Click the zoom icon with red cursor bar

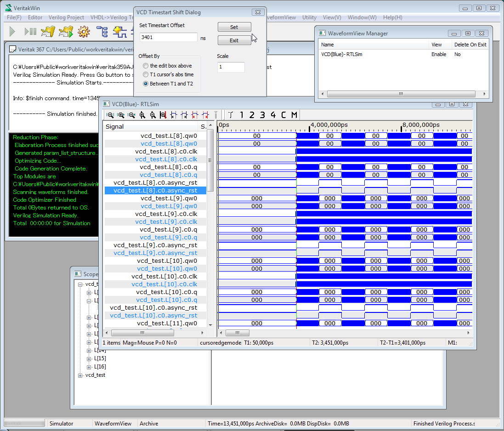click(163, 115)
